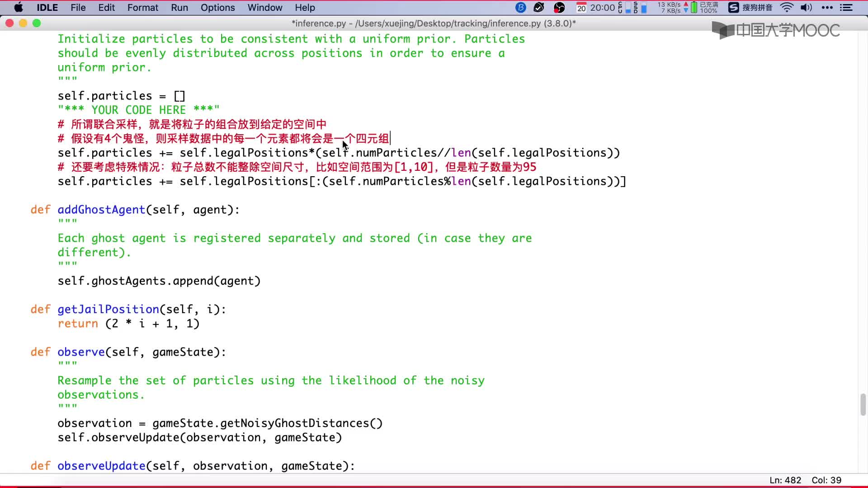The height and width of the screenshot is (488, 868).
Task: Open the Format menu
Action: (143, 8)
